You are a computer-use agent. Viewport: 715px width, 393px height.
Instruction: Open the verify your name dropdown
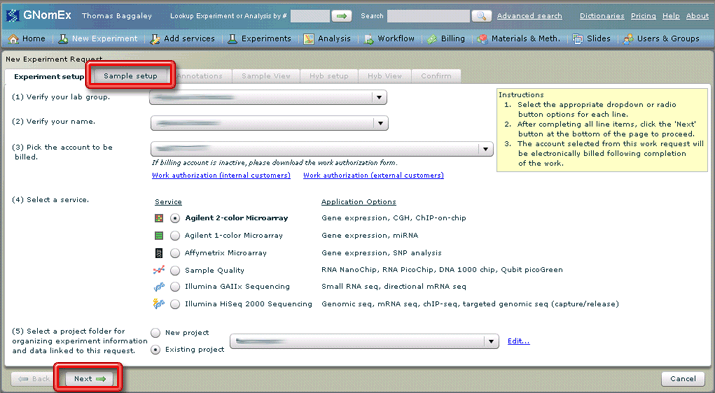point(269,123)
